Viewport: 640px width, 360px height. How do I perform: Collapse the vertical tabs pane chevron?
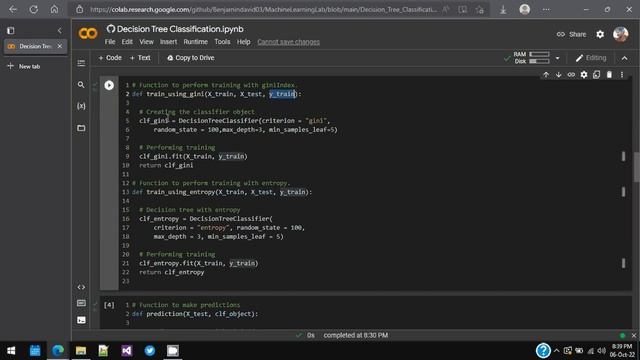60,31
